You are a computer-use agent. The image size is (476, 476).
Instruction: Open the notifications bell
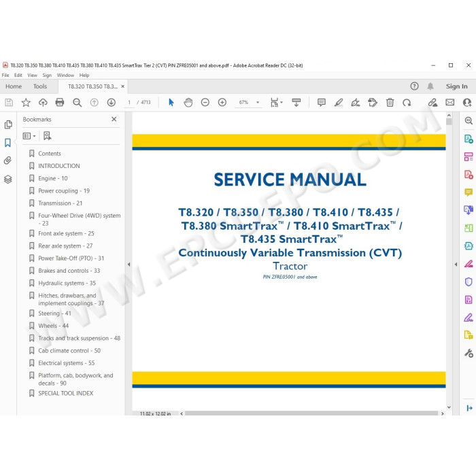click(430, 86)
